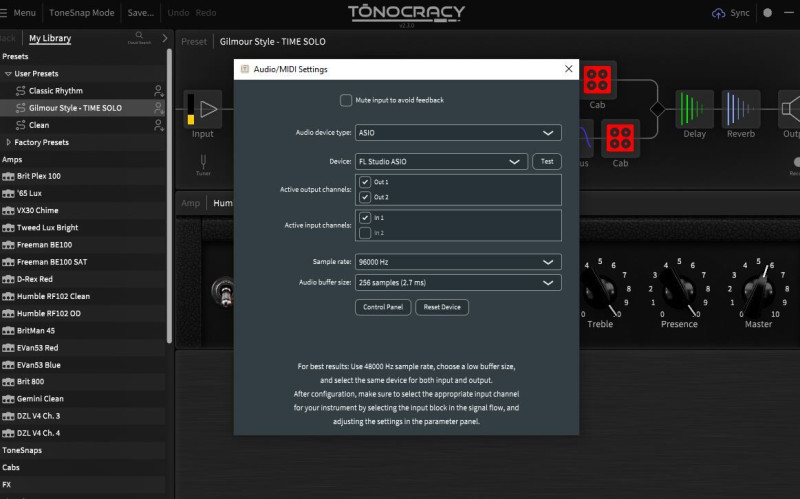800x499 pixels.
Task: Select the upper red Cab block
Action: click(x=597, y=80)
